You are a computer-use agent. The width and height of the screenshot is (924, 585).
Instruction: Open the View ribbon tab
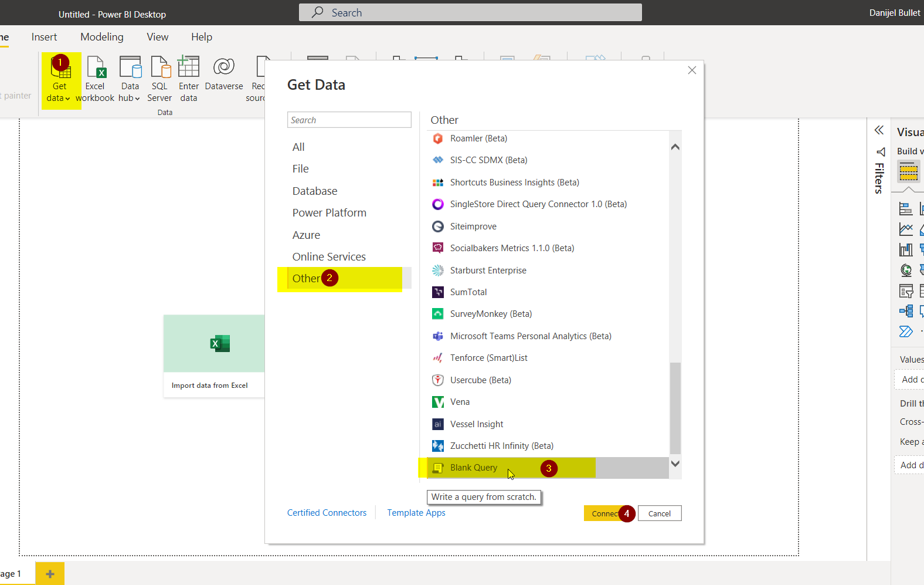tap(157, 37)
